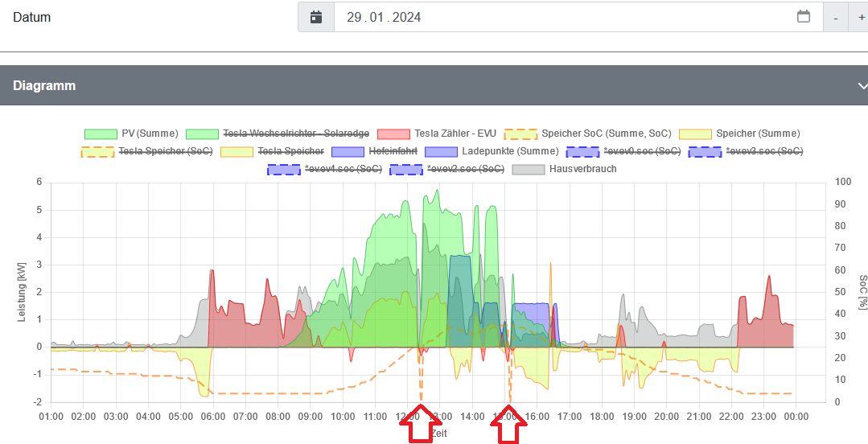Toggle the Hausverbrauch legend entry

[x=565, y=169]
